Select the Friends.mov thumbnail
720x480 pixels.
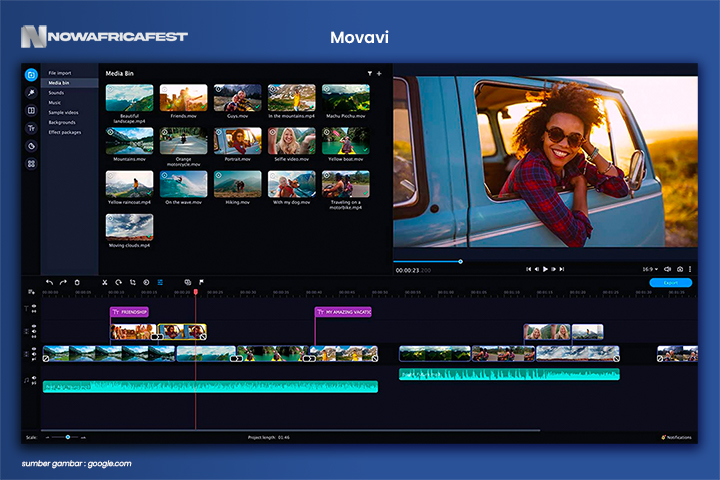pos(183,98)
